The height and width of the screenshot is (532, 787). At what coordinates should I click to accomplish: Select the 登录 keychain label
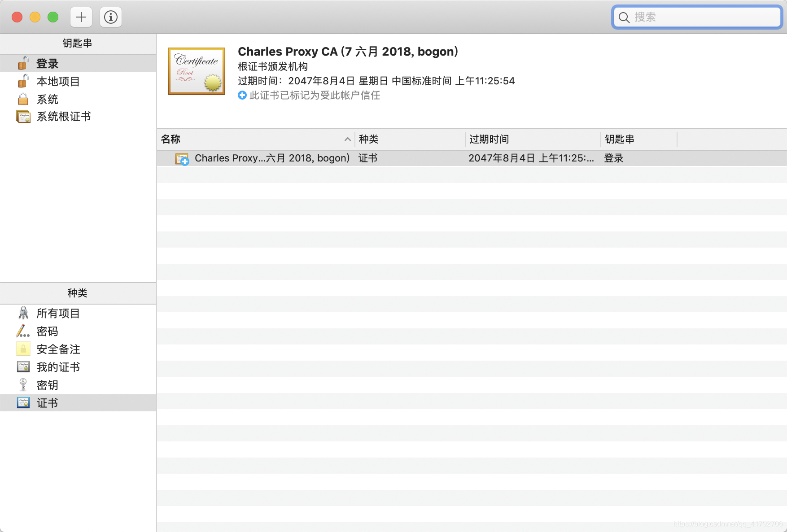pos(48,64)
